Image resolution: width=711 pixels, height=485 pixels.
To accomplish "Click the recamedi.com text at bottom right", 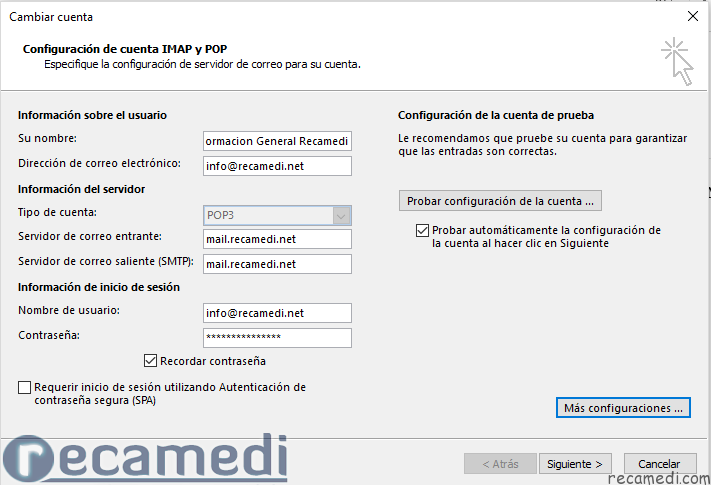I will pyautogui.click(x=659, y=478).
